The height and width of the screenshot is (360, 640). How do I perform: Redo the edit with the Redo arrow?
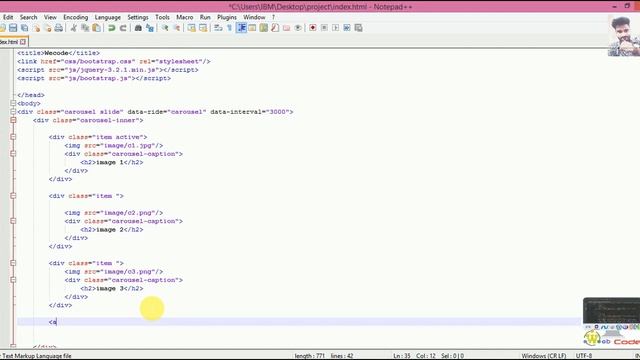[123, 28]
